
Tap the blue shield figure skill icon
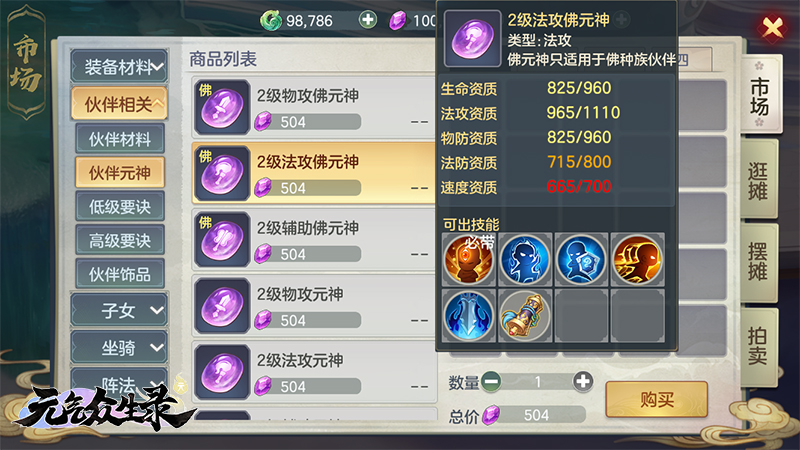[x=581, y=261]
